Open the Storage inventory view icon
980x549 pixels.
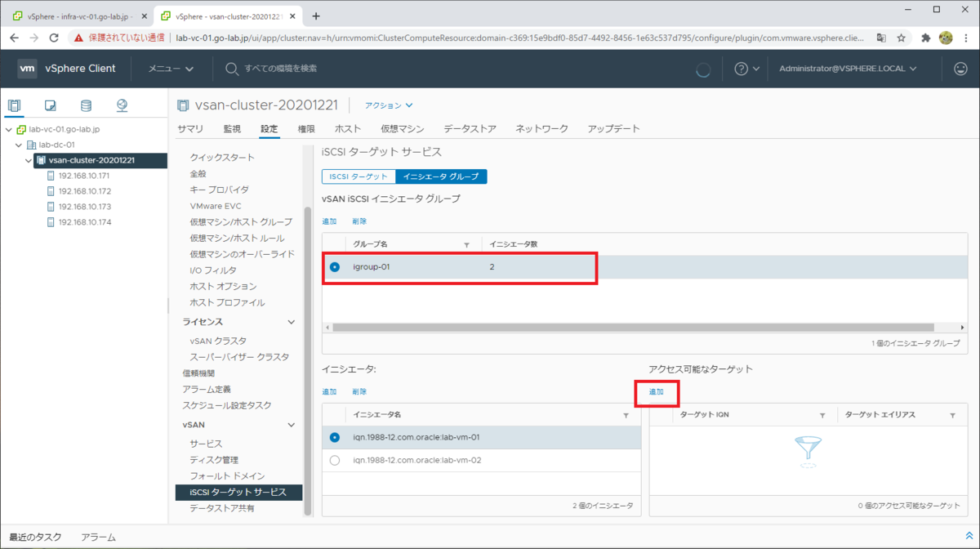86,105
